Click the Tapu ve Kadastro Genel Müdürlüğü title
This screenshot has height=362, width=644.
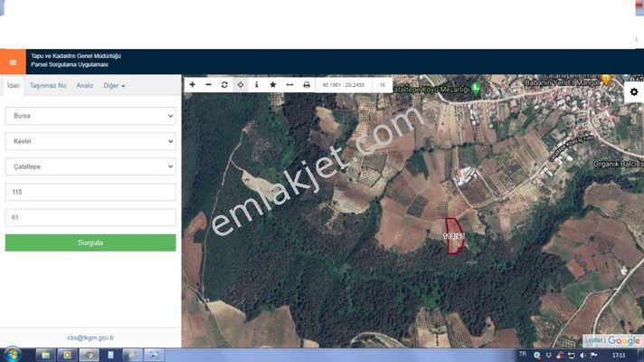pos(76,56)
